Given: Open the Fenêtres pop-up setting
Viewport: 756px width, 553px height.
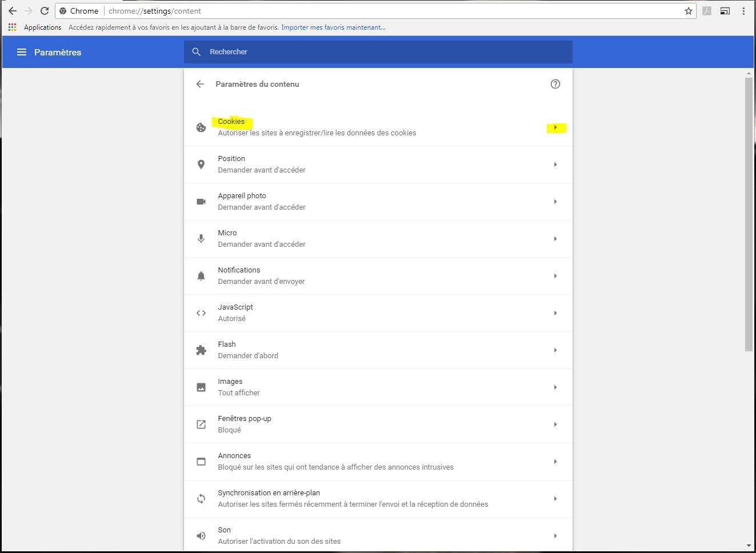Looking at the screenshot, I should click(x=377, y=424).
